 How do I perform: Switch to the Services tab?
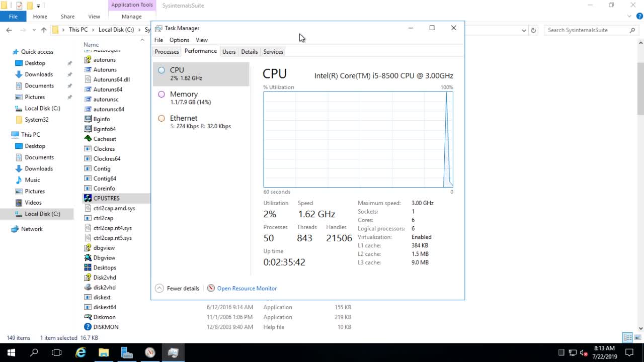273,52
